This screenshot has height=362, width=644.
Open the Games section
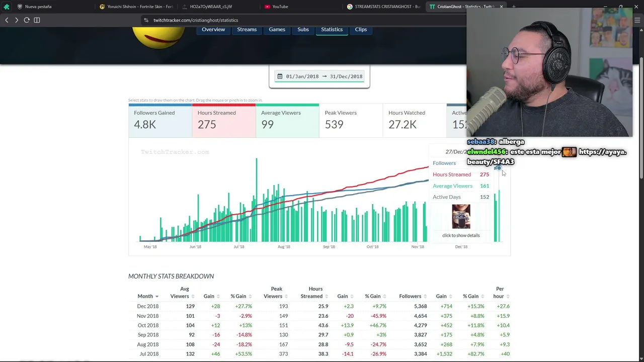(277, 30)
